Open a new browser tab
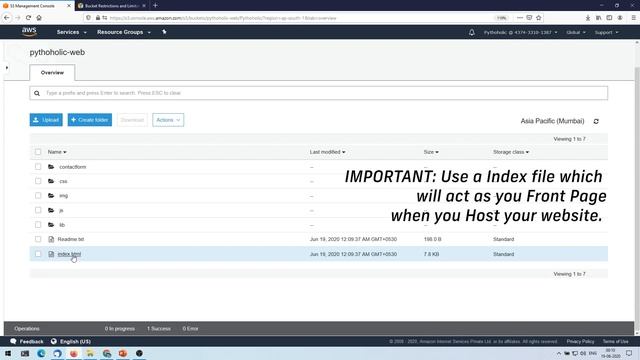Image resolution: width=640 pixels, height=360 pixels. pyautogui.click(x=155, y=6)
